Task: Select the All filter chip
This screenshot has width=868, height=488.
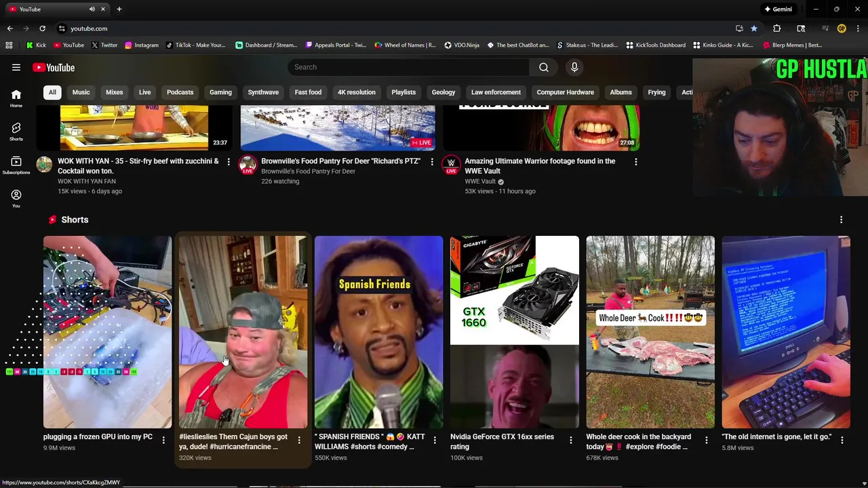Action: 52,92
